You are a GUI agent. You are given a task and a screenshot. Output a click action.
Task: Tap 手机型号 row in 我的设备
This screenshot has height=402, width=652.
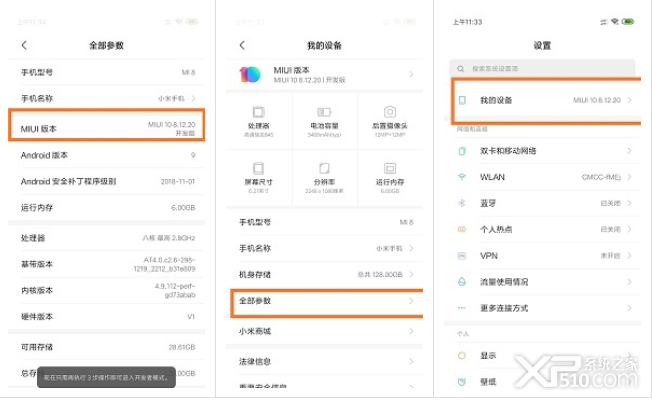pyautogui.click(x=324, y=222)
